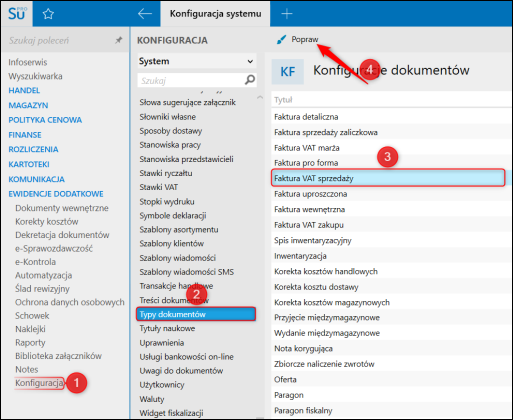Image resolution: width=513 pixels, height=420 pixels.
Task: Add a new tab with plus icon
Action: tap(287, 14)
